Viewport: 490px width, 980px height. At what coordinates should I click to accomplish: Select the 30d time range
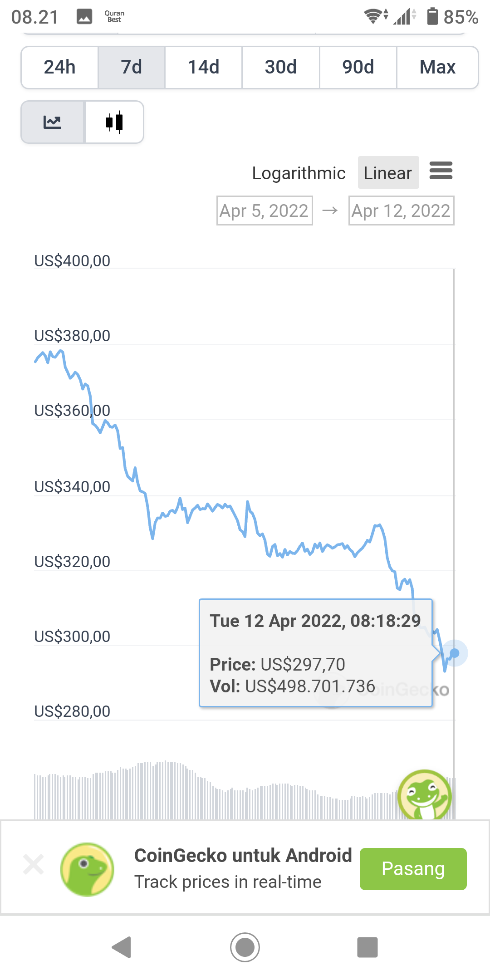pyautogui.click(x=281, y=67)
